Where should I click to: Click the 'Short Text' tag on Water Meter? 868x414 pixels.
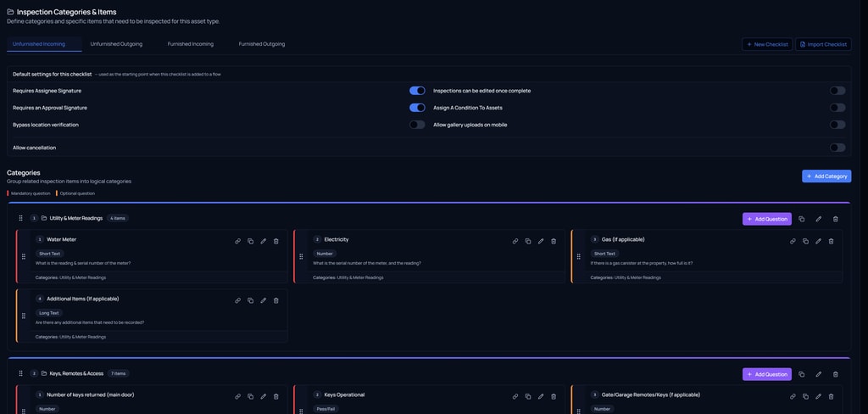tap(49, 254)
